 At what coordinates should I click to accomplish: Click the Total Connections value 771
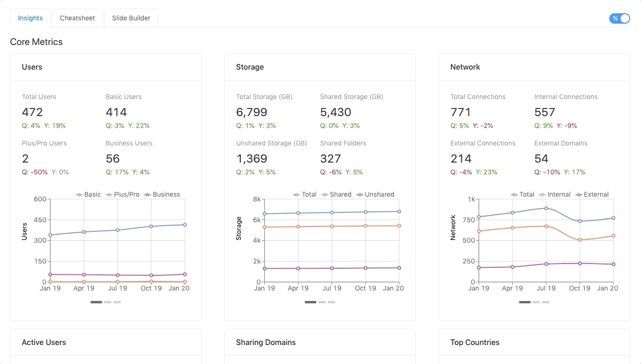click(460, 112)
